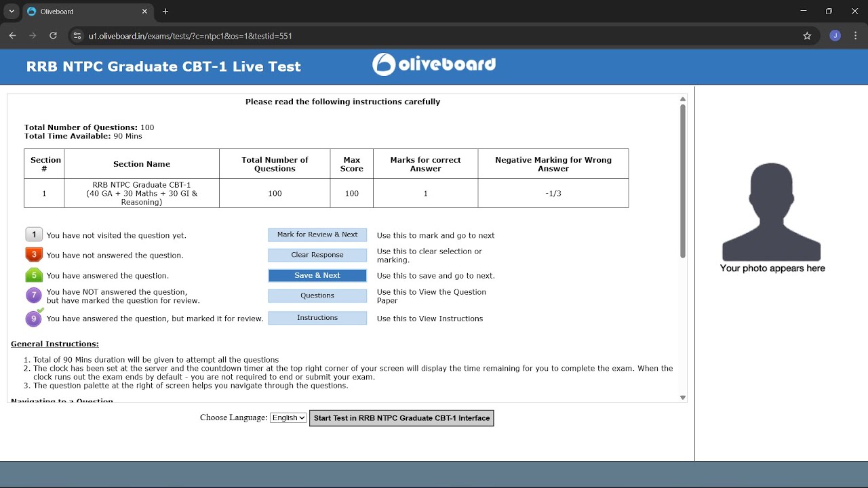868x488 pixels.
Task: Bookmark this page with the star icon
Action: 807,36
